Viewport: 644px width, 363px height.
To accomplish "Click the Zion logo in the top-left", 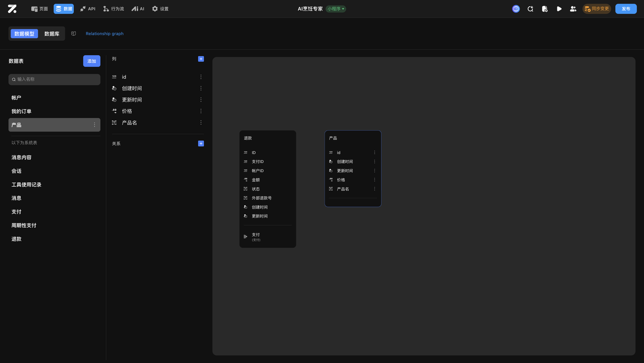I will click(12, 9).
